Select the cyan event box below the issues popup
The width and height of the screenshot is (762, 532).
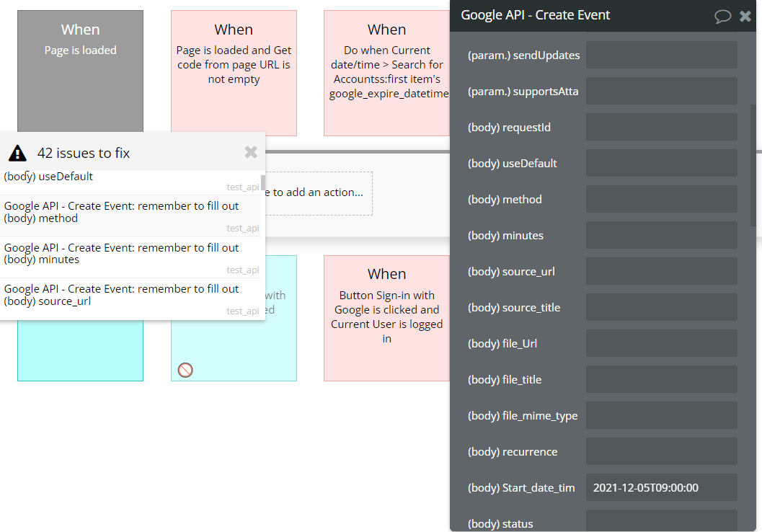coord(80,350)
